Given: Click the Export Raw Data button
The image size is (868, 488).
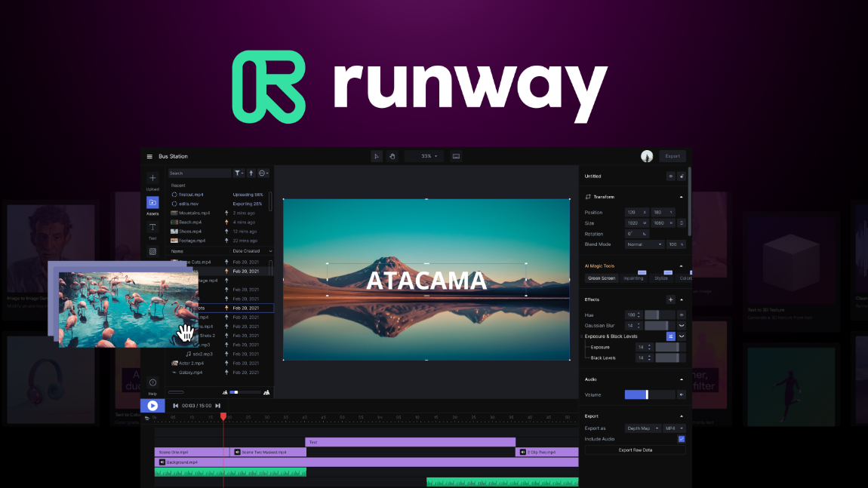Looking at the screenshot, I should pos(635,450).
